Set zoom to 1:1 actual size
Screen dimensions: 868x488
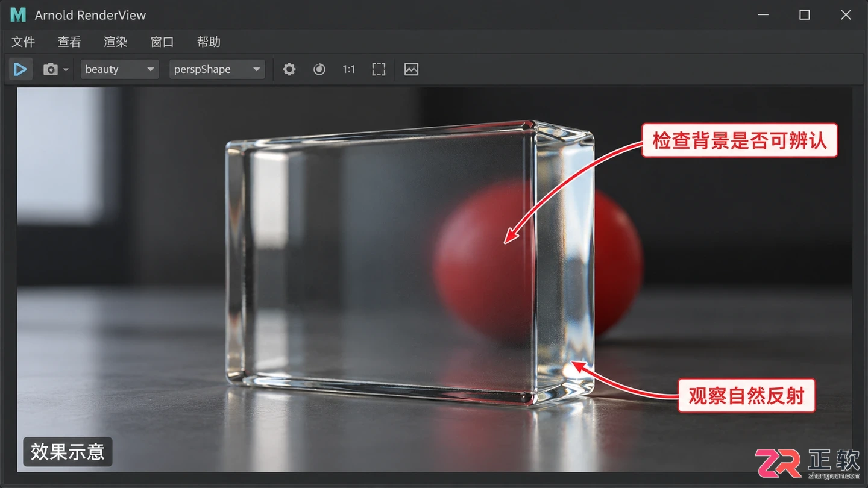pos(348,69)
